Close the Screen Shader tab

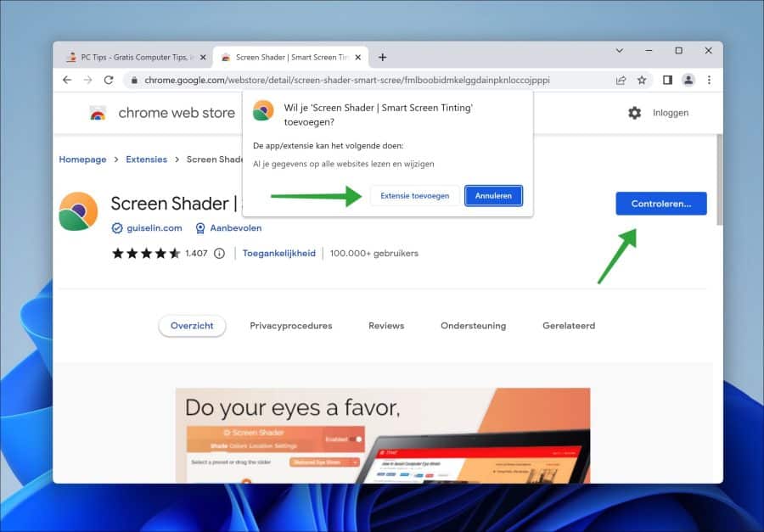[358, 58]
